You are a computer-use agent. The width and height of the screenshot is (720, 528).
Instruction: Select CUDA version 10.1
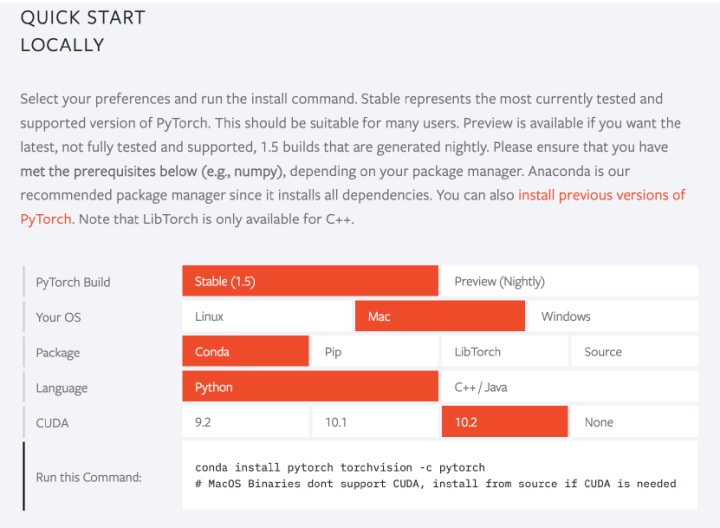pos(375,422)
